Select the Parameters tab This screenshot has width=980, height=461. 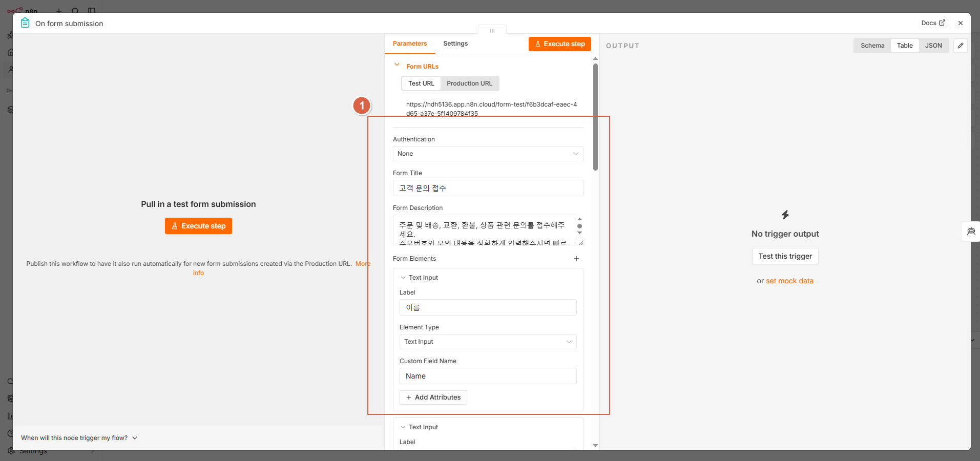410,44
